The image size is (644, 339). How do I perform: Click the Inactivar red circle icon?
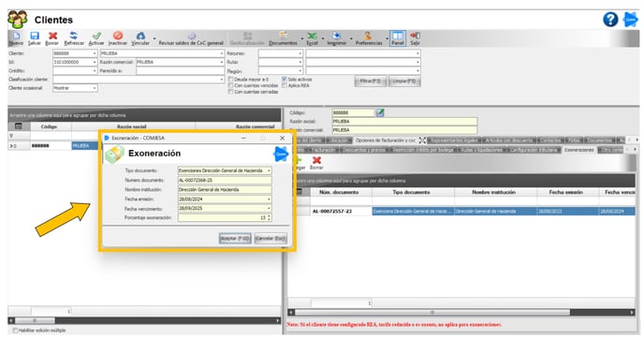point(118,36)
